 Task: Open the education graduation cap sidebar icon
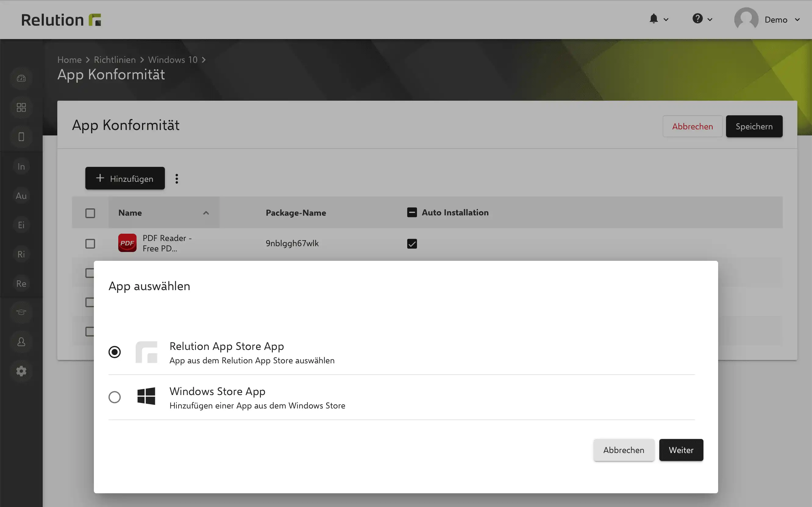coord(21,312)
